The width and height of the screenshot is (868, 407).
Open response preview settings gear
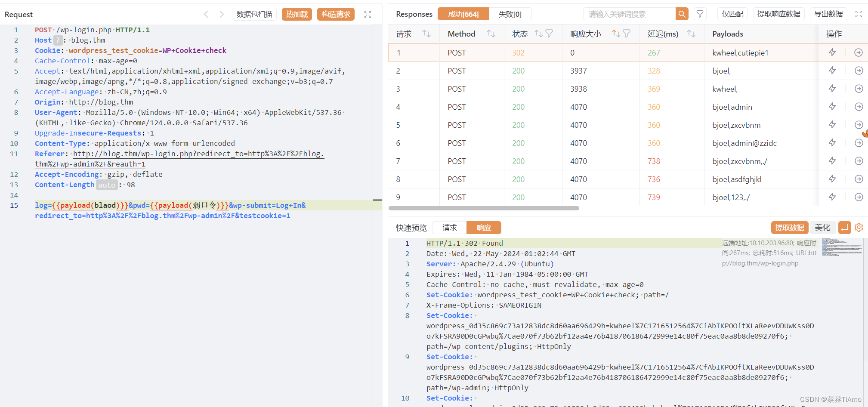(859, 228)
